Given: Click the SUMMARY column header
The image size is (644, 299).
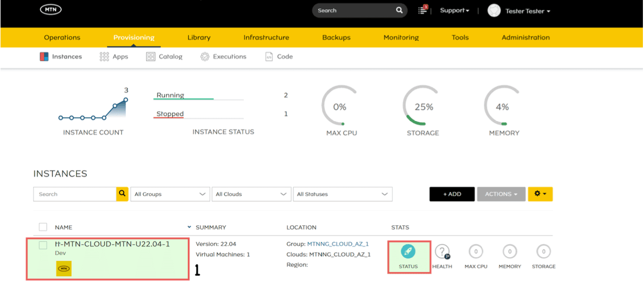Looking at the screenshot, I should pos(211,227).
